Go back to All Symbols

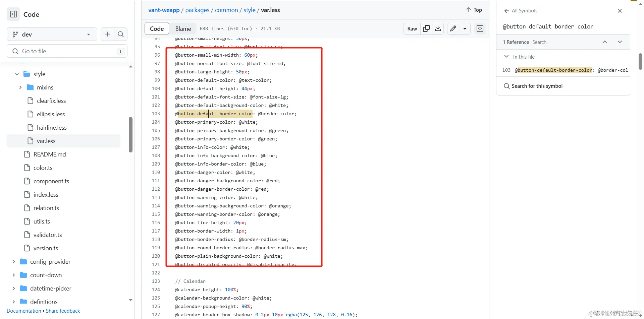[521, 11]
